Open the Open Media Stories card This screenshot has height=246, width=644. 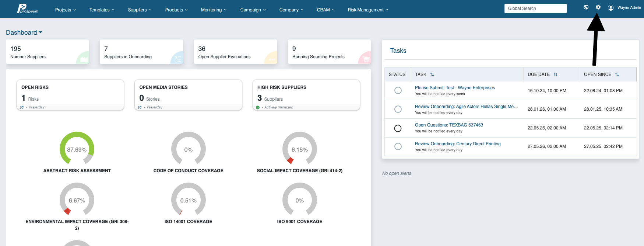coord(188,95)
